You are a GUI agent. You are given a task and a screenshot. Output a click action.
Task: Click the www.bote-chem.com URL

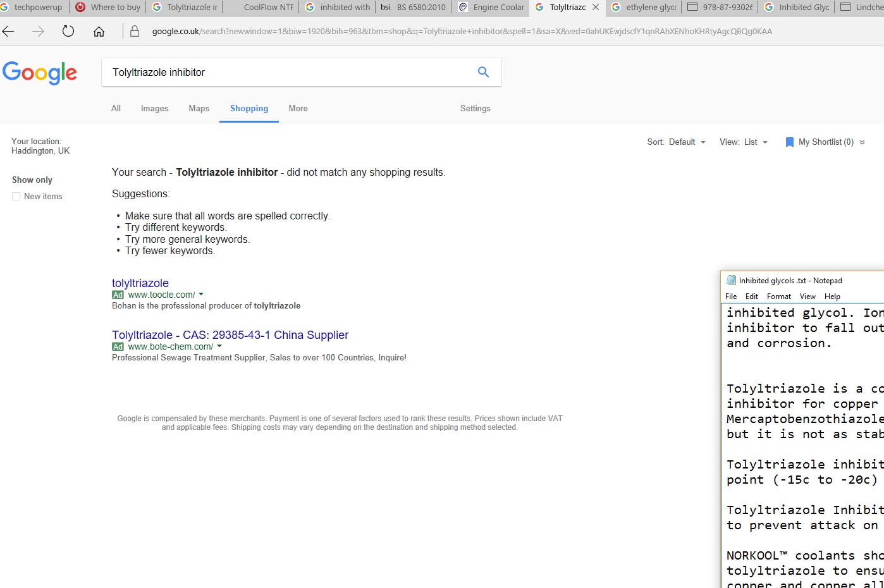click(x=171, y=346)
